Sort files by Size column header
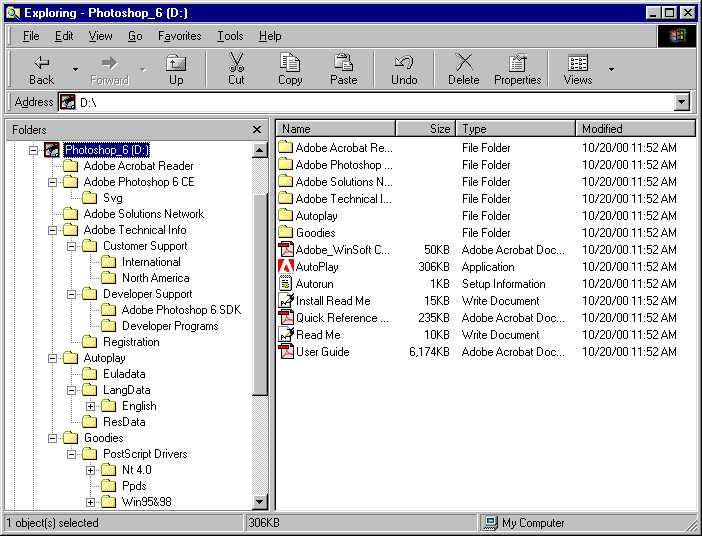The width and height of the screenshot is (702, 536). coord(425,129)
